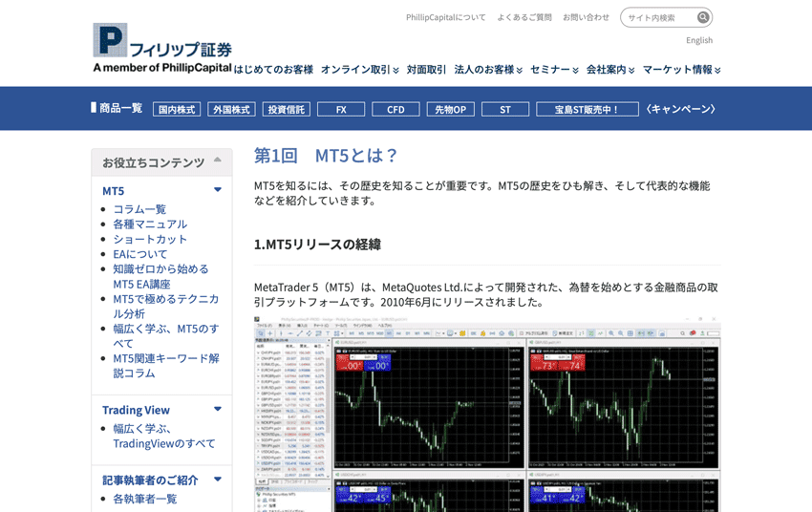Click the 1.MT5リリースの経緯 heading
Viewport: 812px width, 512px height.
pos(317,245)
